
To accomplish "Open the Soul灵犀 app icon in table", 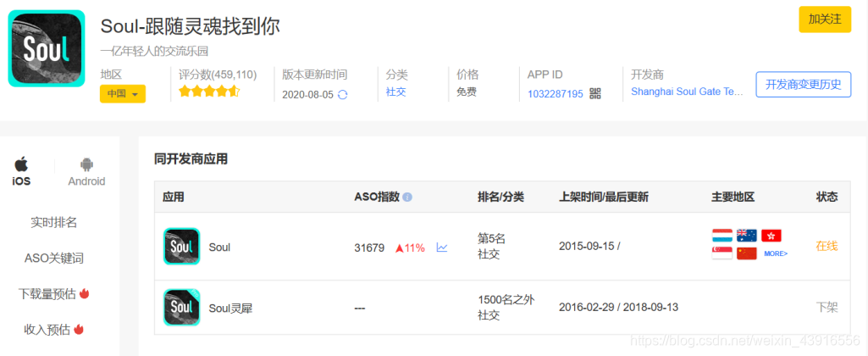I will pos(181,307).
